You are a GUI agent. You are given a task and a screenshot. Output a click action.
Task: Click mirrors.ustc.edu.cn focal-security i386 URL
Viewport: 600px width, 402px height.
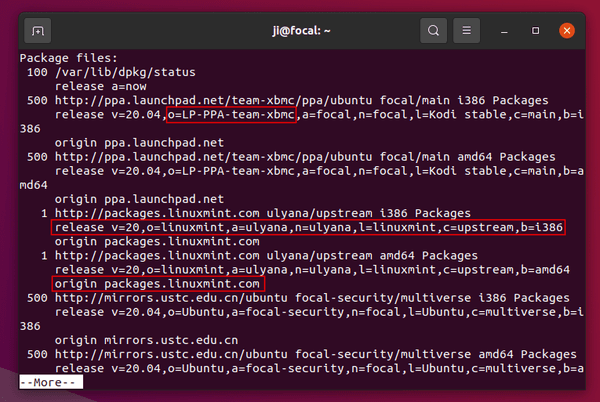click(x=312, y=298)
